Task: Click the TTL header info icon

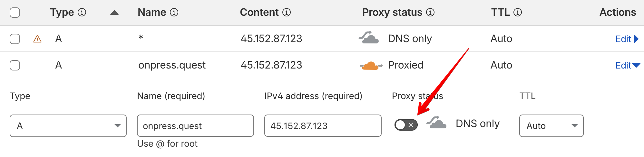Action: (x=518, y=13)
